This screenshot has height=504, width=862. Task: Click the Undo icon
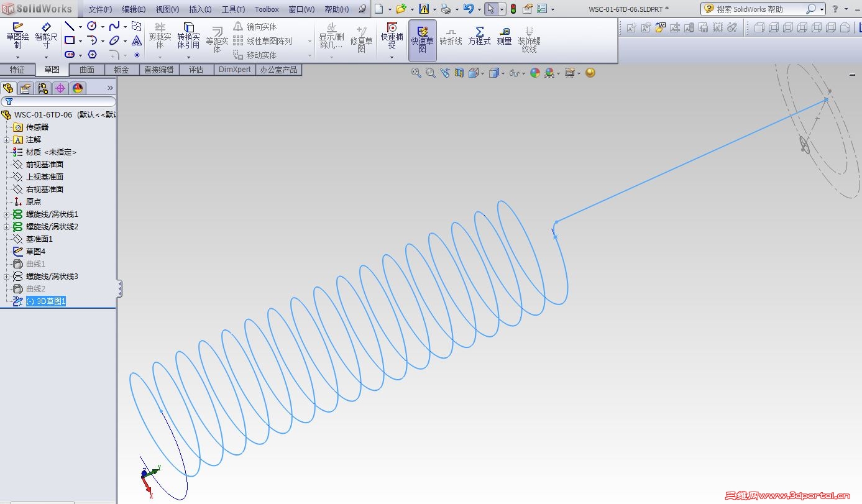pos(468,9)
